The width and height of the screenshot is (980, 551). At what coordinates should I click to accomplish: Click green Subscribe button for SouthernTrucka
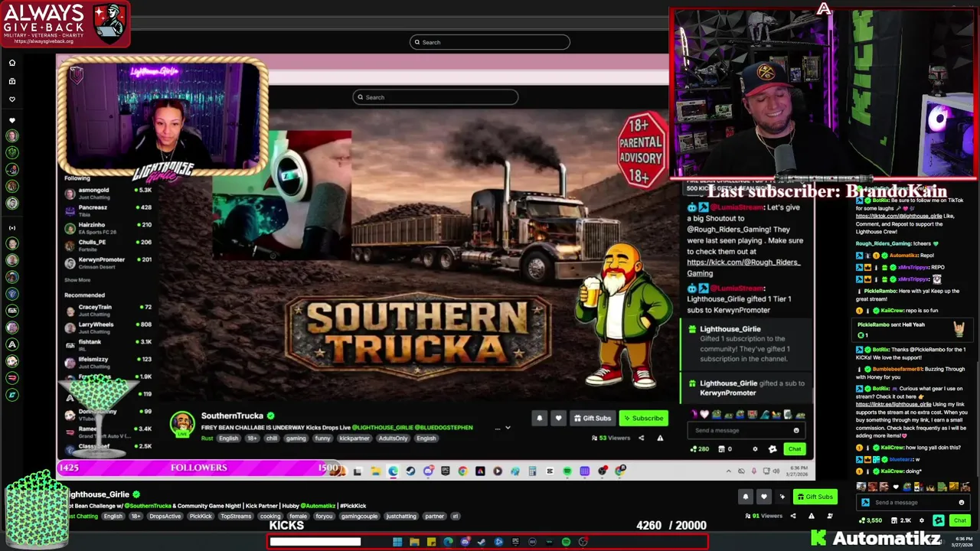click(643, 418)
